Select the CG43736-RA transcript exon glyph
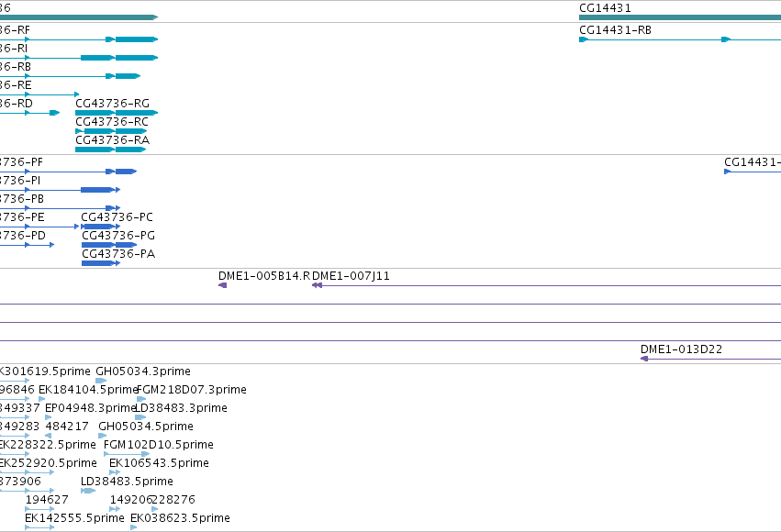Screen dimensions: 781x532 coord(110,150)
